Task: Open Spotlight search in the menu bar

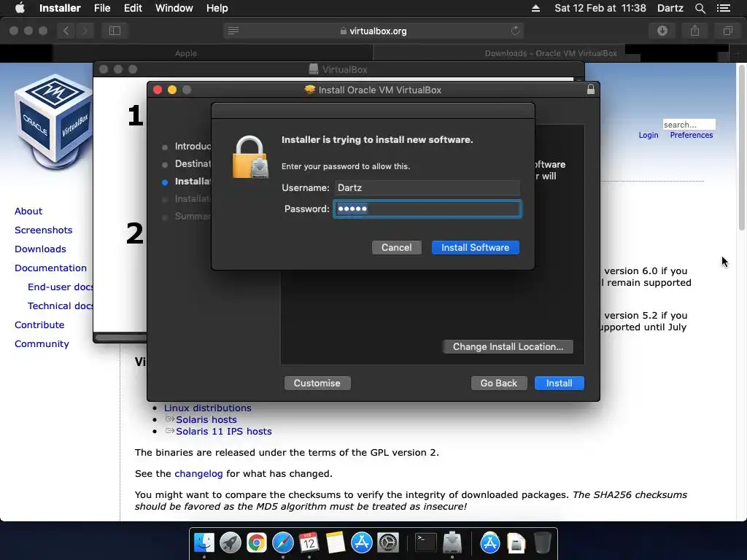Action: point(700,8)
